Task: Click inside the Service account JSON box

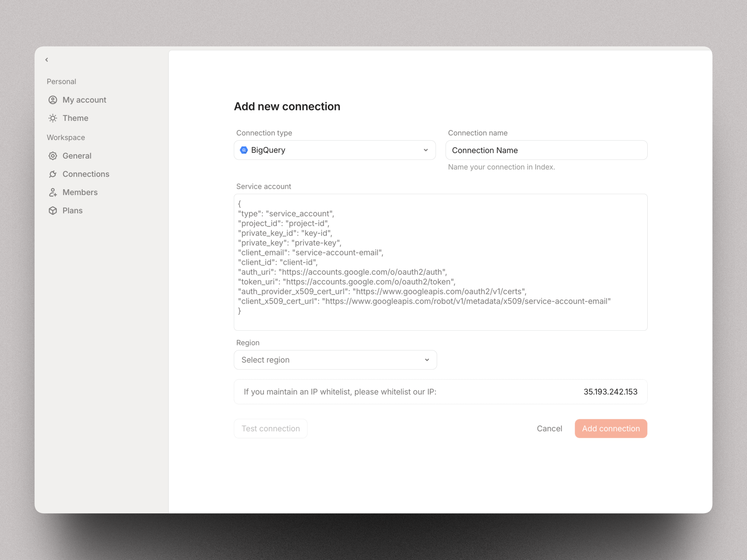Action: tap(440, 262)
